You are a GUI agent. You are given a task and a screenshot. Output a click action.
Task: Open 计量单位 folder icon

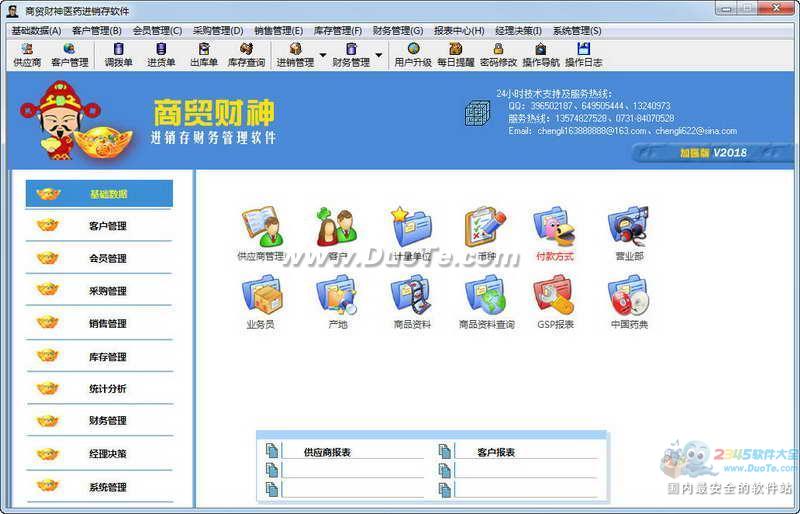412,234
